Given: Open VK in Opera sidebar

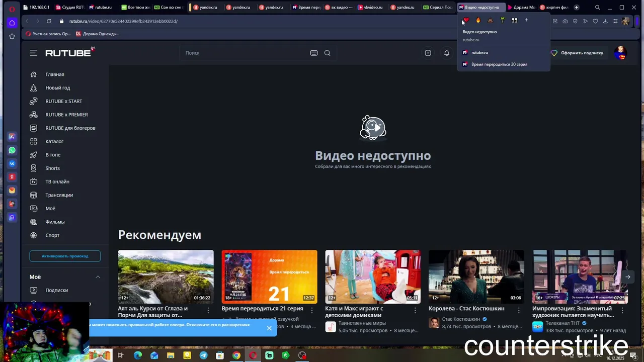Looking at the screenshot, I should pos(12,163).
